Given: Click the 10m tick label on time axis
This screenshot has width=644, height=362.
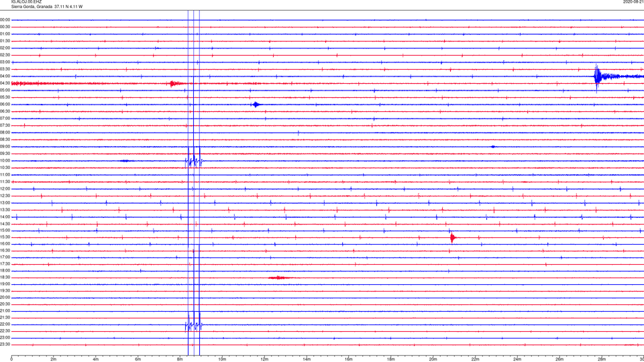Looking at the screenshot, I should (x=222, y=359).
